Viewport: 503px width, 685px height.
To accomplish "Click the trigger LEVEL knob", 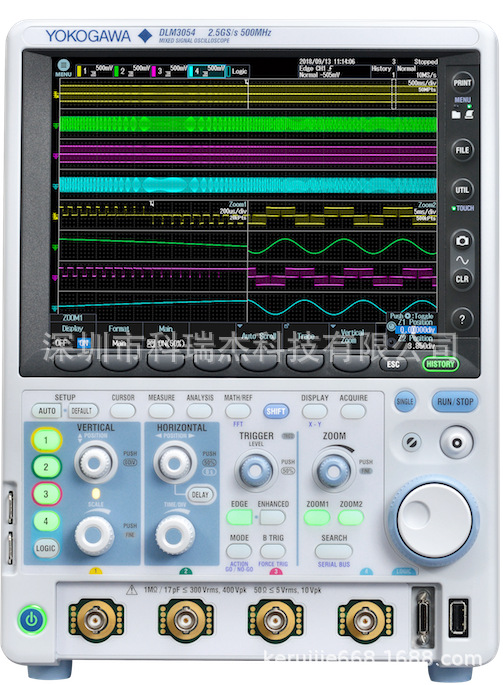I will 256,471.
